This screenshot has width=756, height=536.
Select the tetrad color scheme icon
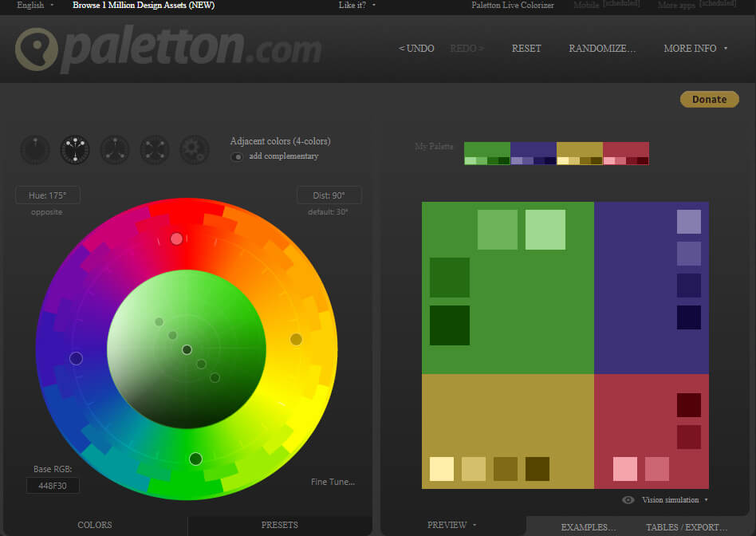(154, 150)
